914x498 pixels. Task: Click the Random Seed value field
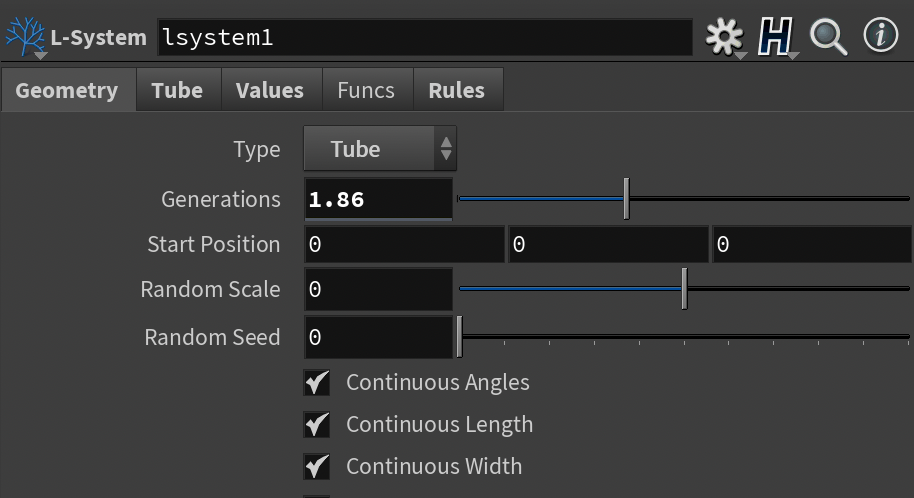(378, 337)
